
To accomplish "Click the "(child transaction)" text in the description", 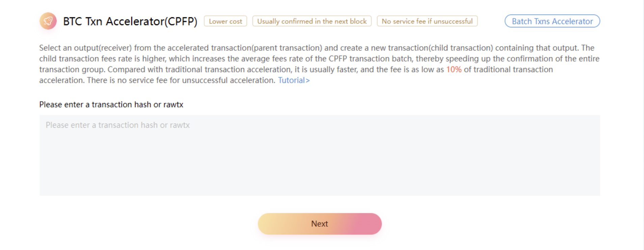I will click(460, 48).
